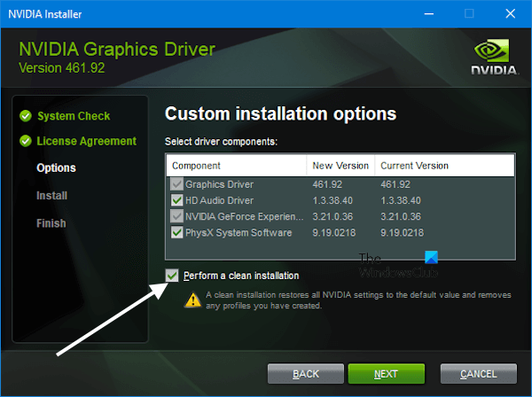Toggle Perform a clean installation checkbox

pos(172,276)
